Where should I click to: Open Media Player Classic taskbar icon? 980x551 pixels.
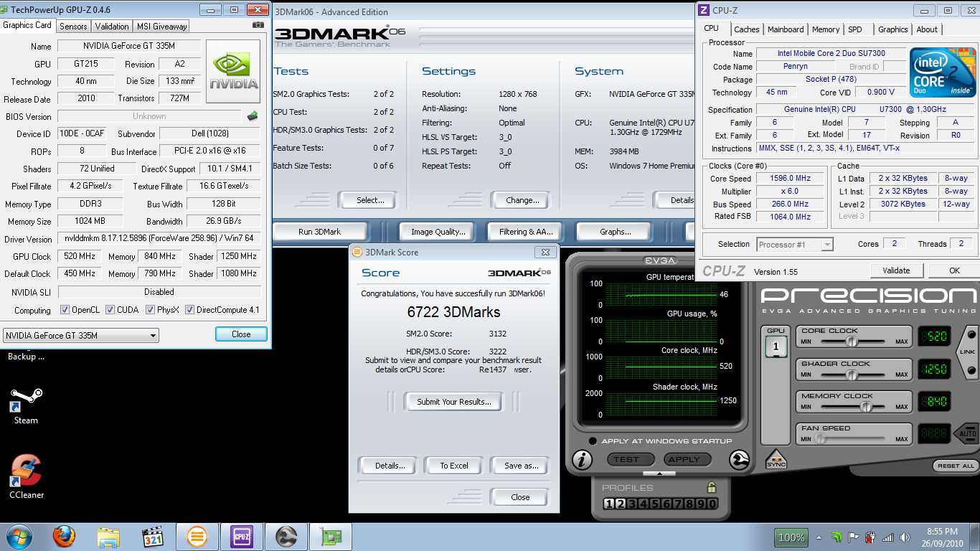point(153,537)
